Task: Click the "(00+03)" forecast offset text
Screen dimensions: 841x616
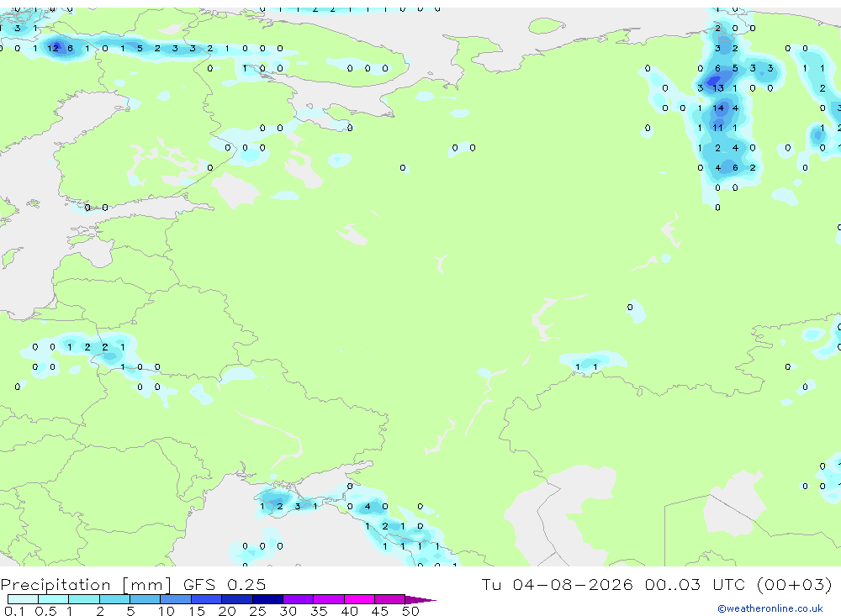Action: [794, 584]
